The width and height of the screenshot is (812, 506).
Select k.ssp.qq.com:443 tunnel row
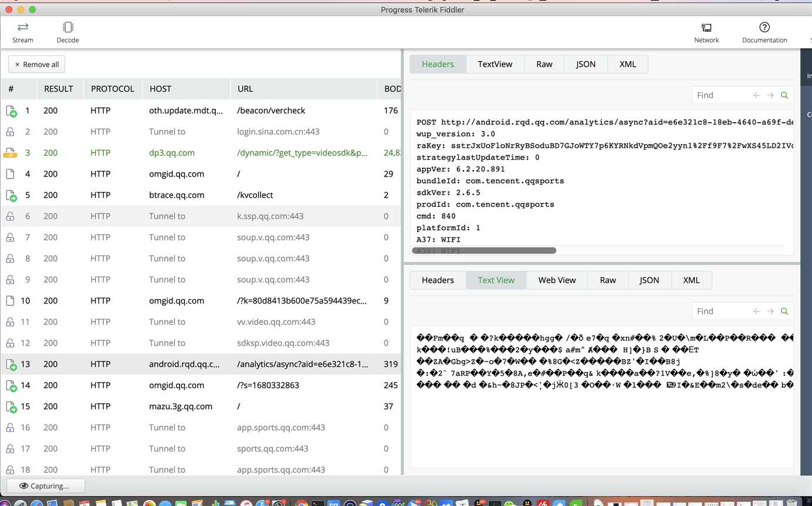201,216
